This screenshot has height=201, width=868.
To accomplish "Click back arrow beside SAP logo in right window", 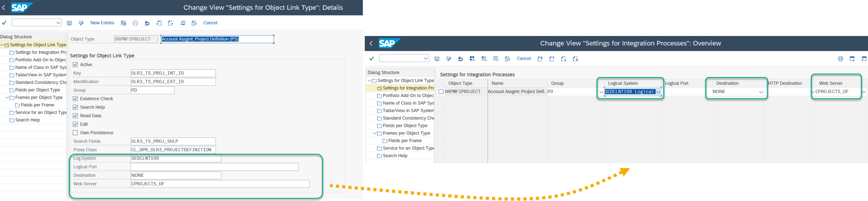I will pos(371,44).
